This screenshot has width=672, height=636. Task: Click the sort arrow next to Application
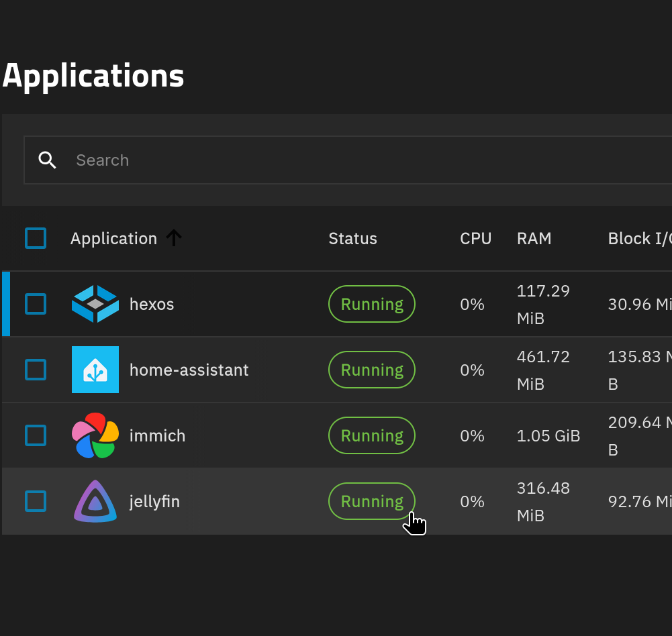174,238
